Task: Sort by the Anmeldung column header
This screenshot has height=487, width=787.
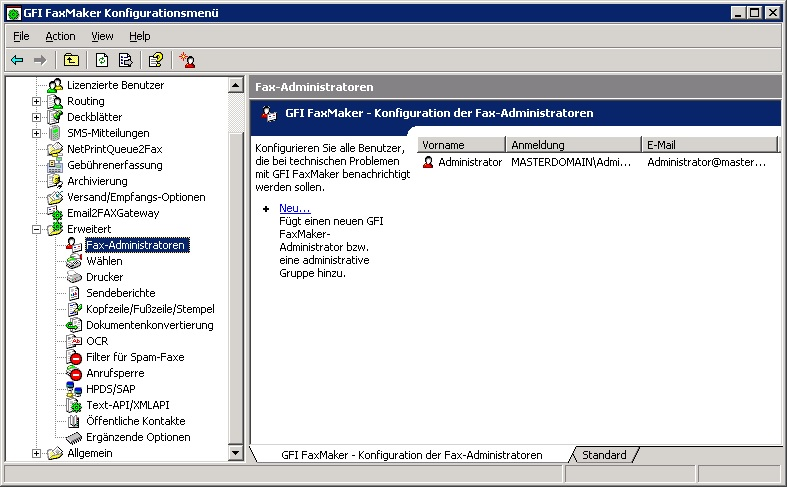Action: pos(574,145)
